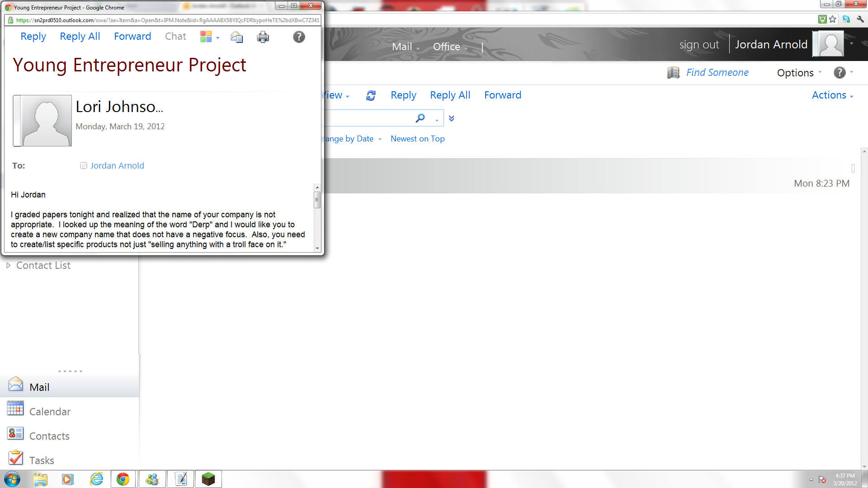The image size is (868, 488).
Task: Click the print icon in message window
Action: point(263,37)
